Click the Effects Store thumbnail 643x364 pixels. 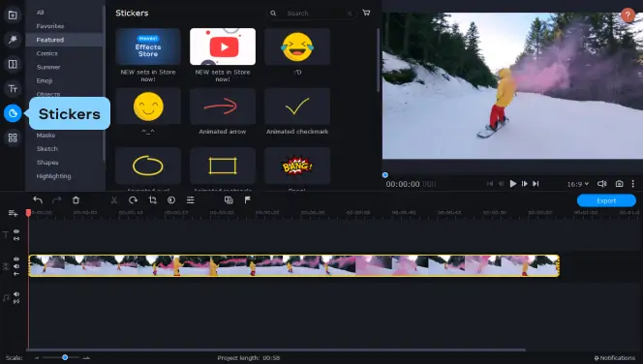(148, 46)
